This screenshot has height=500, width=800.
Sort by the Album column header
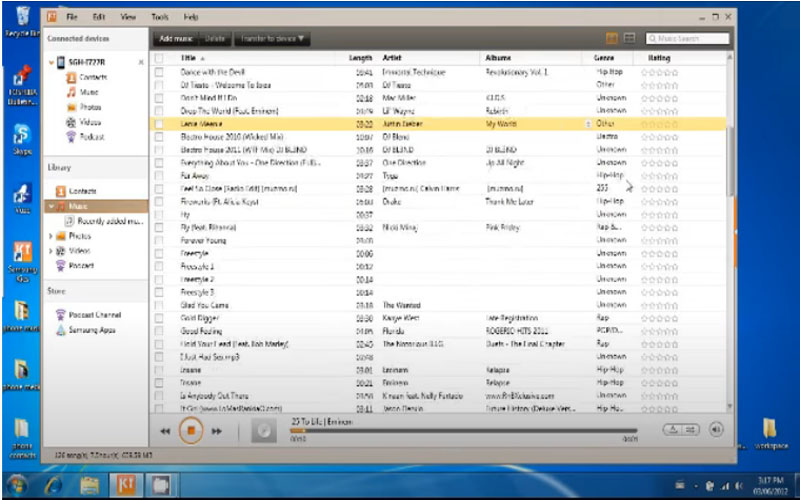(498, 58)
